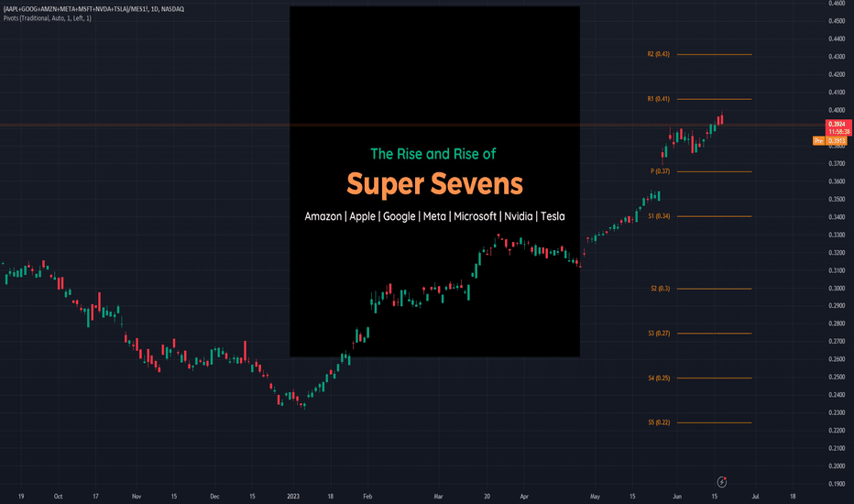Screen dimensions: 854x504
Task: Select the Pivots Traditional indicator label
Action: [48, 18]
